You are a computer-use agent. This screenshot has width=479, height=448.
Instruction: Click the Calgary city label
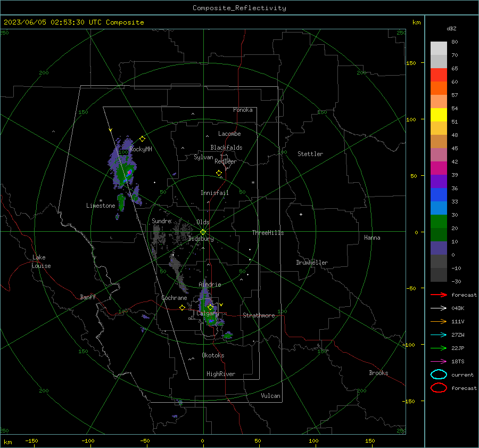click(208, 313)
